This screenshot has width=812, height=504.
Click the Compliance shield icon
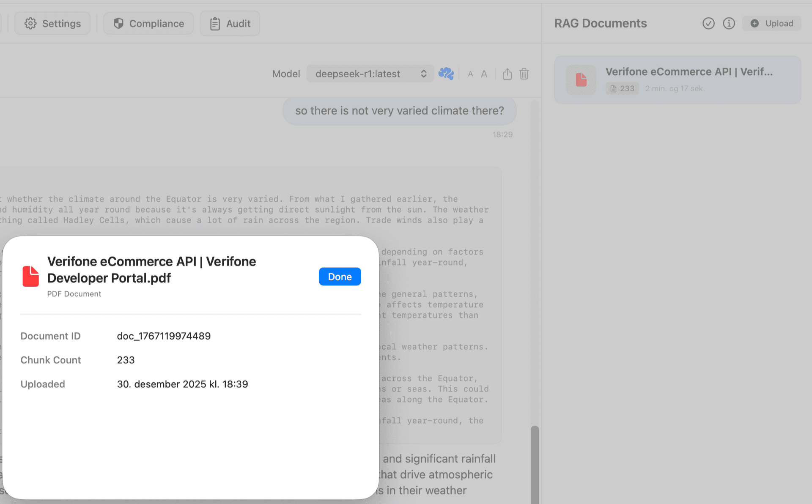118,23
